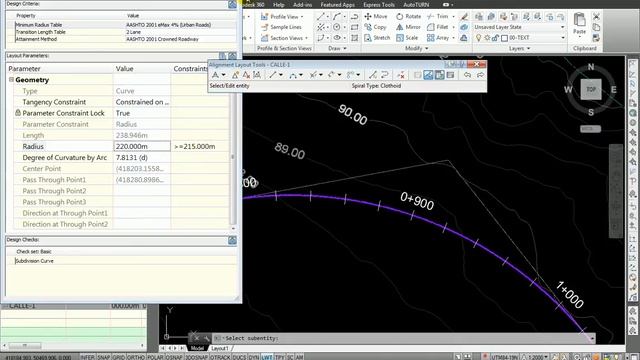Click the horizontal scrollbar below CALLE-1 table

pos(73,346)
